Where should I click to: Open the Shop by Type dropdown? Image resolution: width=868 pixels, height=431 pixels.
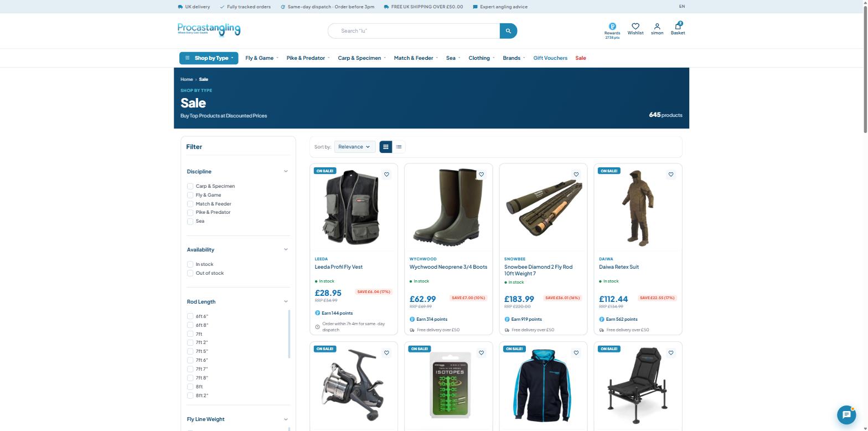tap(209, 58)
